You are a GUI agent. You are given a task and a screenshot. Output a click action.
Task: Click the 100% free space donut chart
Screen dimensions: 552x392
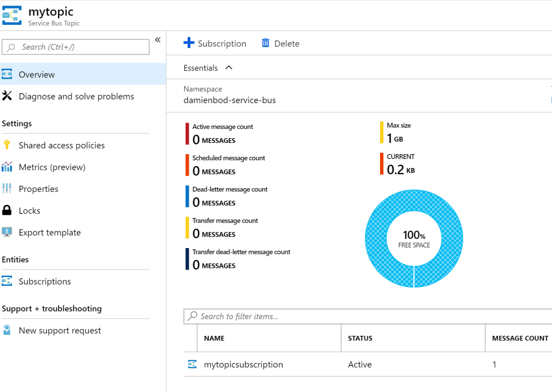click(x=414, y=238)
